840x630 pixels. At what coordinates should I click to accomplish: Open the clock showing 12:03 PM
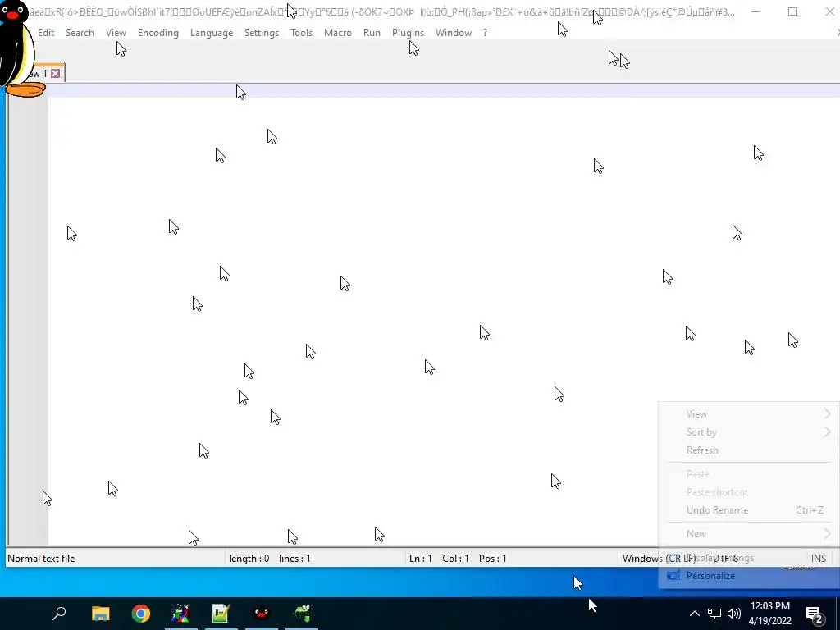pyautogui.click(x=769, y=614)
